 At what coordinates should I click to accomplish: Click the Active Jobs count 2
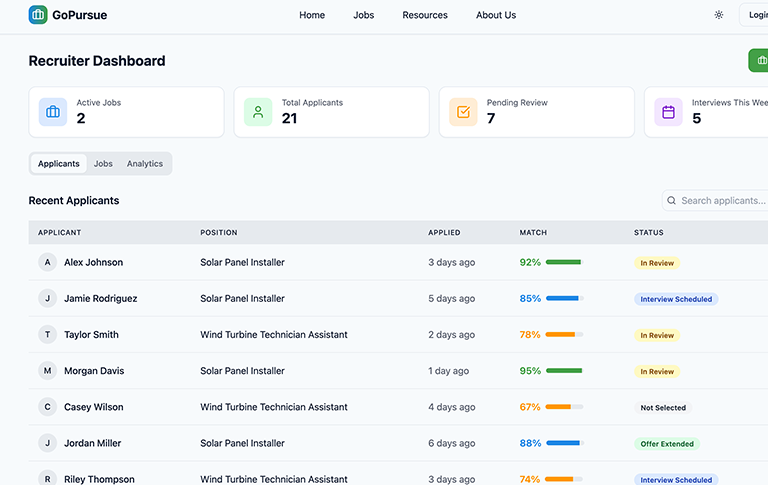click(x=81, y=118)
